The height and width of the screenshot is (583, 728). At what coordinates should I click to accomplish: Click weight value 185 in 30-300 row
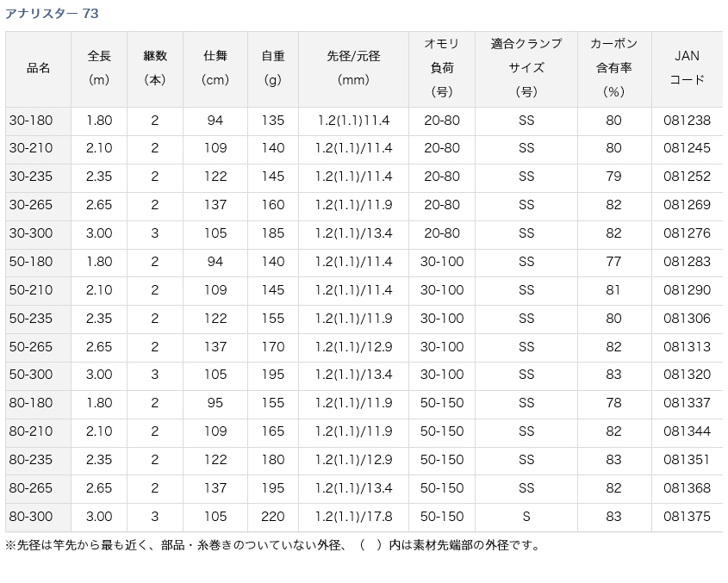click(273, 233)
